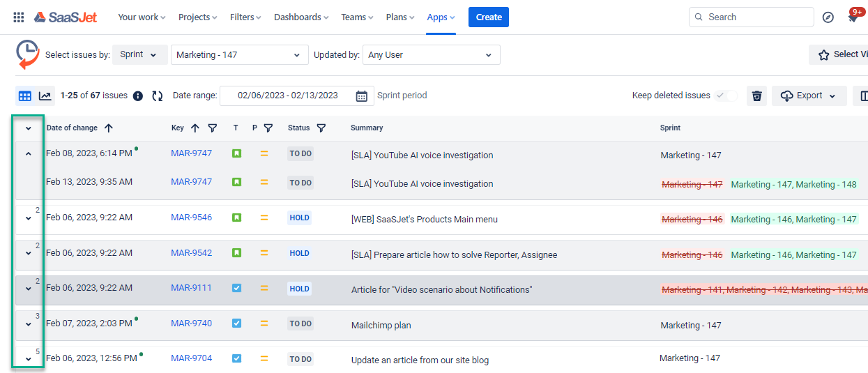Switch to table grid view
Image resolution: width=868 pixels, height=373 pixels.
coord(25,96)
